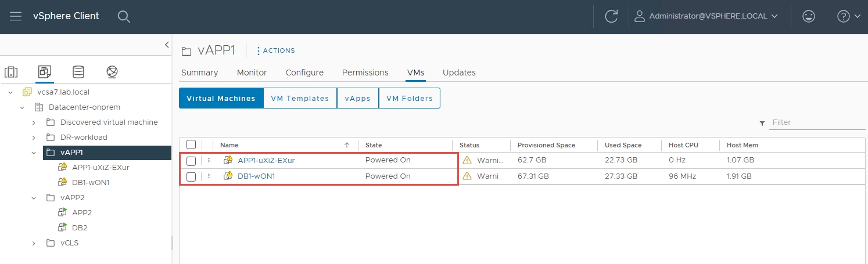Image resolution: width=868 pixels, height=264 pixels.
Task: Open the hamburger navigation menu
Action: [x=16, y=16]
